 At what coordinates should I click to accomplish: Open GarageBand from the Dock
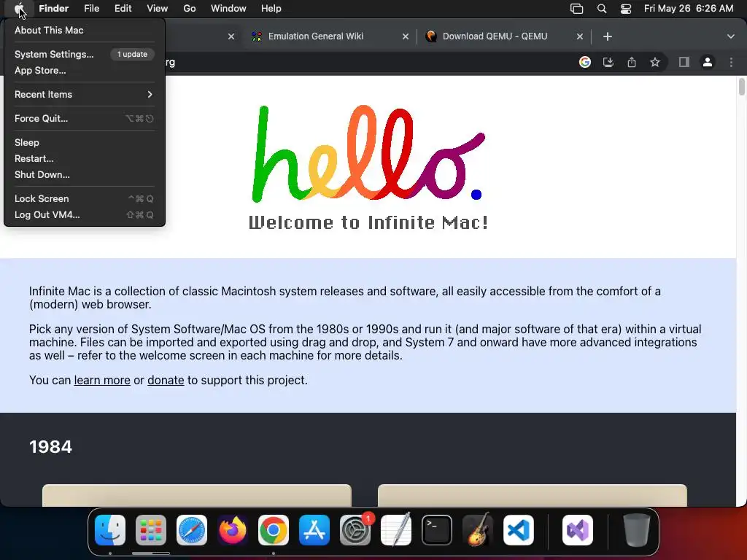pos(478,530)
